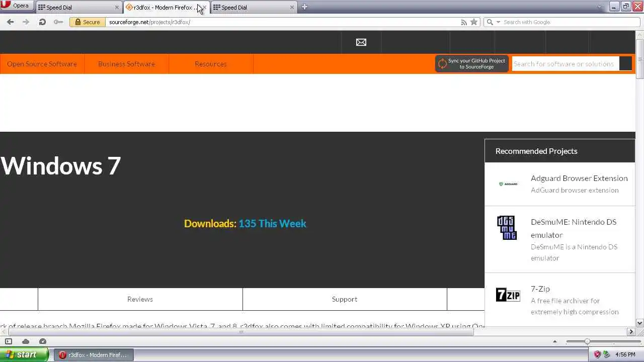The height and width of the screenshot is (362, 644).
Task: Click the 4:56 PM system clock
Action: click(625, 354)
